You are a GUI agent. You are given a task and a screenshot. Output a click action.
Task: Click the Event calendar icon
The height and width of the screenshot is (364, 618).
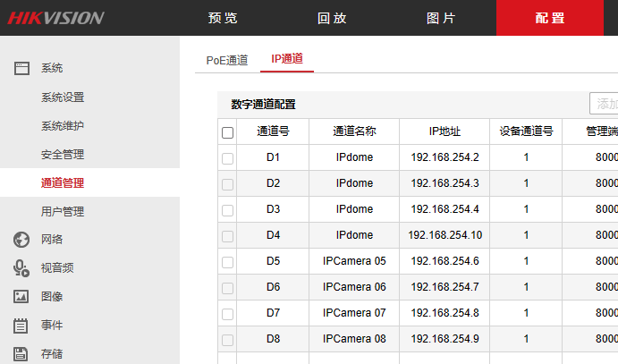click(x=21, y=325)
